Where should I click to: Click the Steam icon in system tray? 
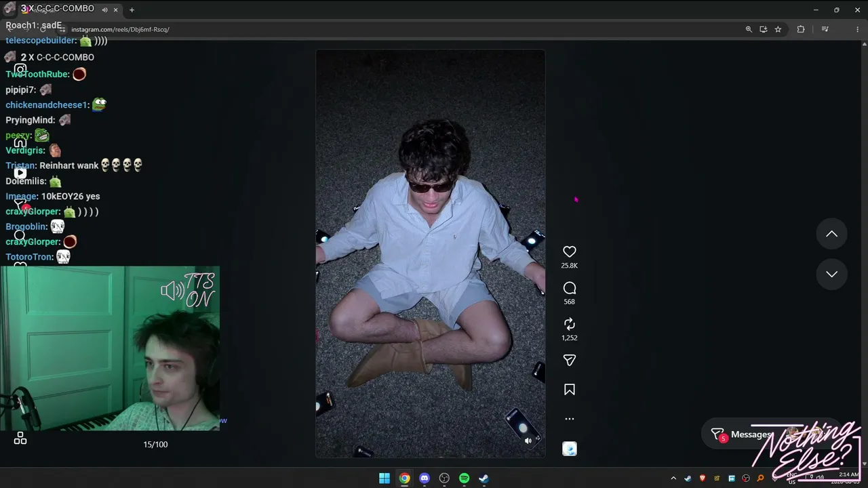(x=688, y=479)
